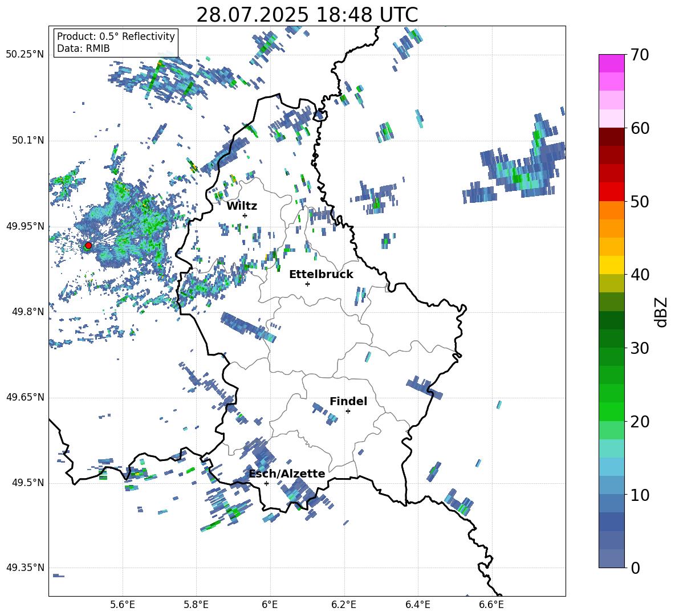Click the 50.1°N latitude label
The height and width of the screenshot is (616, 675).
(28, 140)
